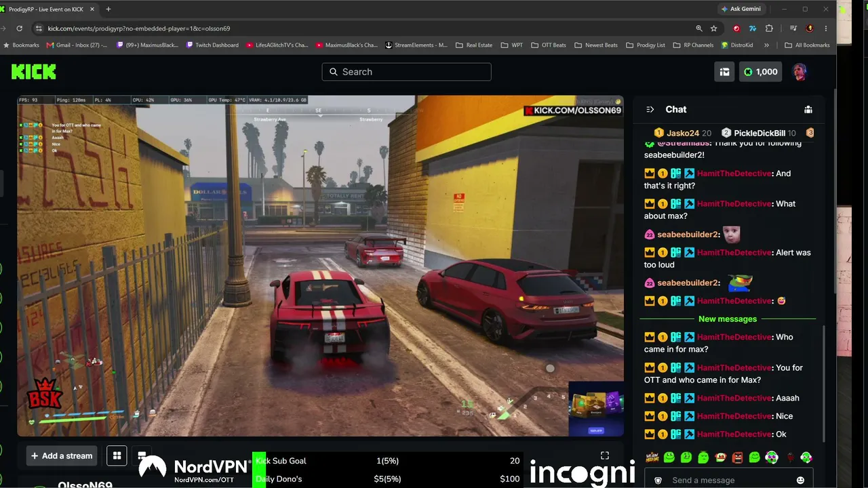Open the user profile avatar menu

tap(800, 72)
